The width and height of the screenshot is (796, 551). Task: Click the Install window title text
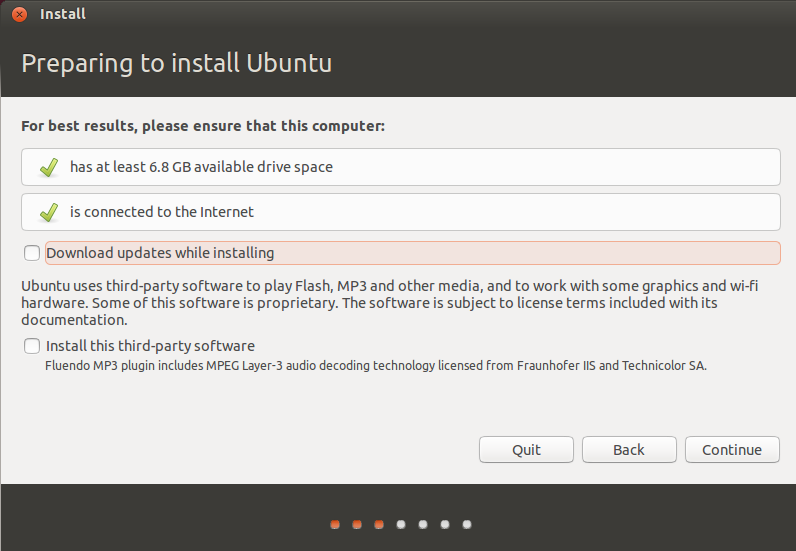pyautogui.click(x=62, y=14)
